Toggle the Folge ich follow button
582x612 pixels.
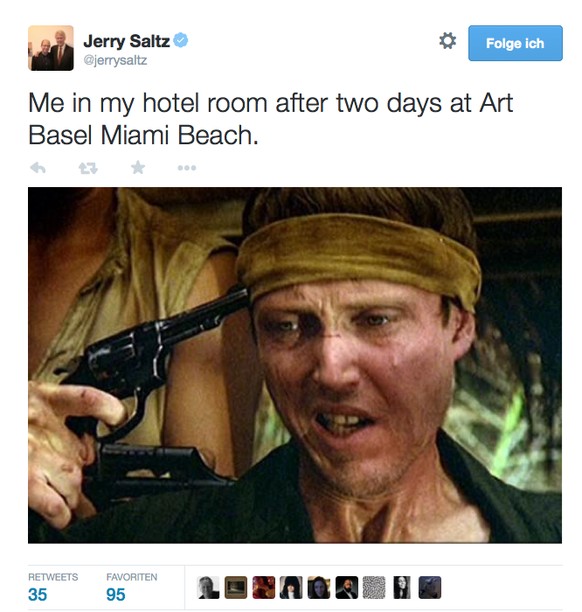coord(515,43)
